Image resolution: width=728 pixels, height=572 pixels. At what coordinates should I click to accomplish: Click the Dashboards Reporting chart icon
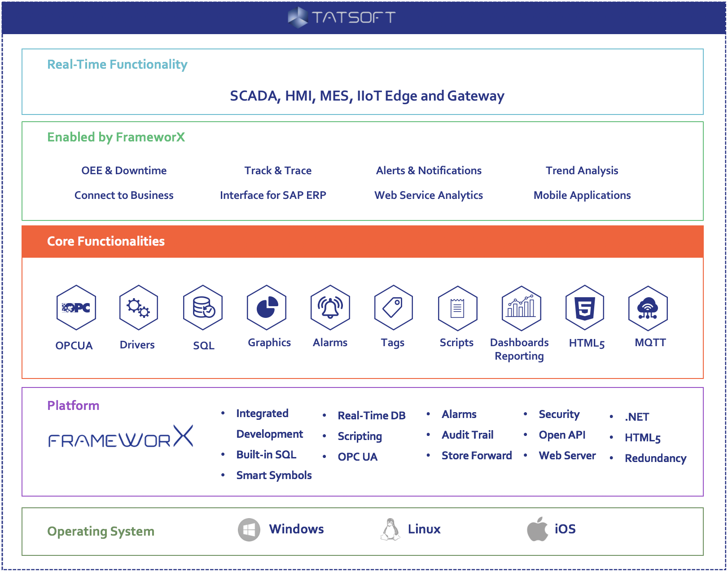tap(522, 308)
